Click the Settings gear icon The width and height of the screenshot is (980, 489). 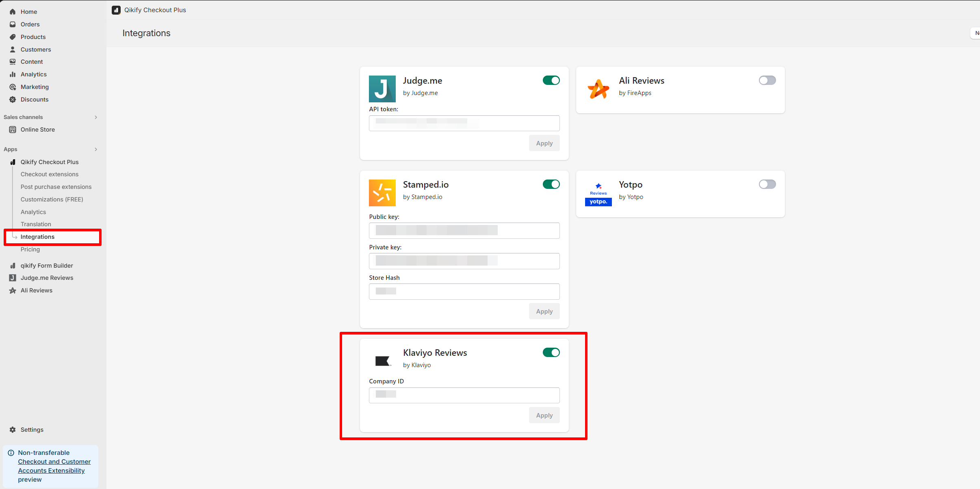[x=13, y=430]
